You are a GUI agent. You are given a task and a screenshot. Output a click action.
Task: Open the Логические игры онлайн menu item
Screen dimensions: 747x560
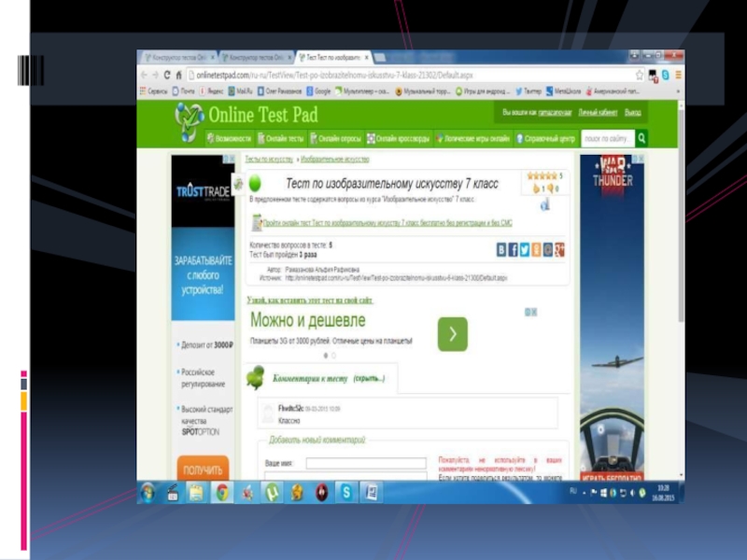tap(472, 138)
